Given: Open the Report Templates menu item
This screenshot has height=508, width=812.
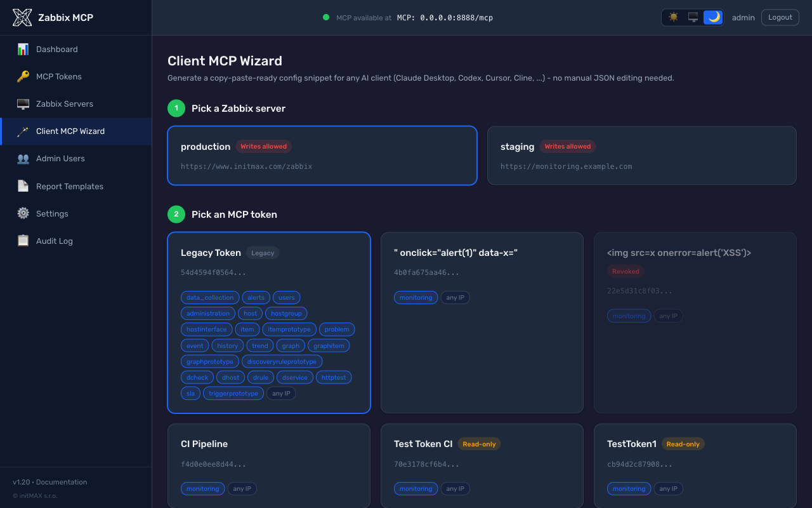Looking at the screenshot, I should click(76, 186).
